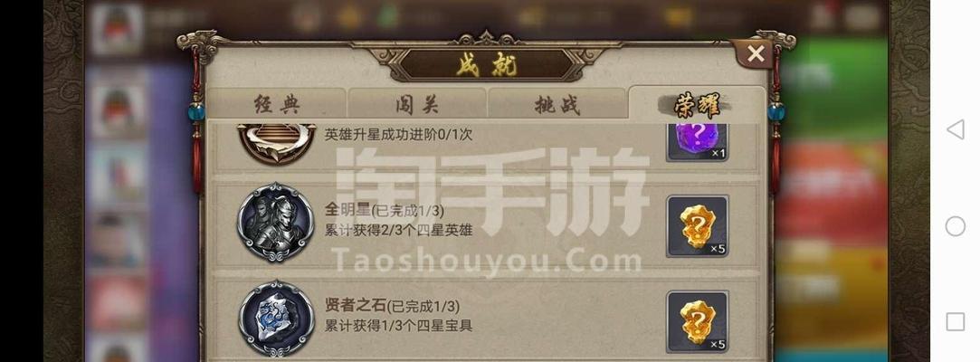Open the purple mystery reward x1
Viewport: 980px width, 362px height.
[x=698, y=142]
